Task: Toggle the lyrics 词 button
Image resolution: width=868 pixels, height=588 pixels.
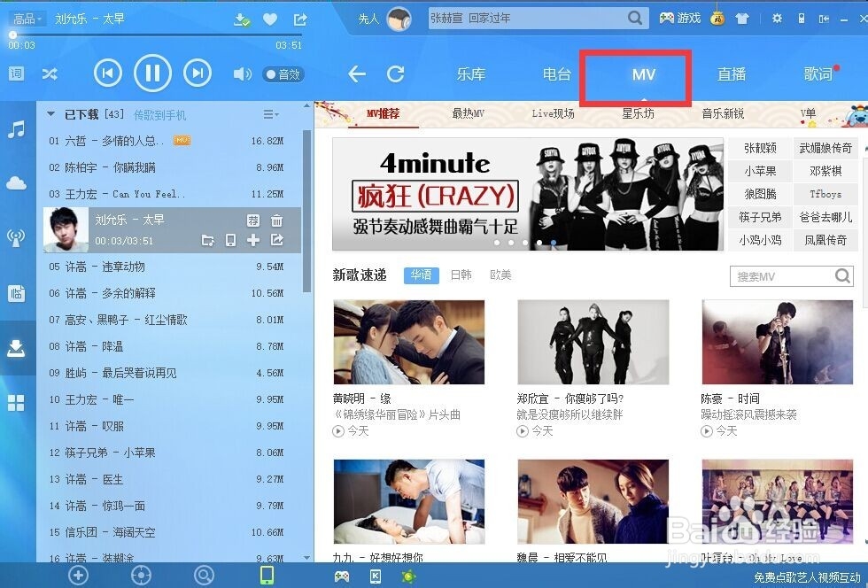Action: pos(16,73)
